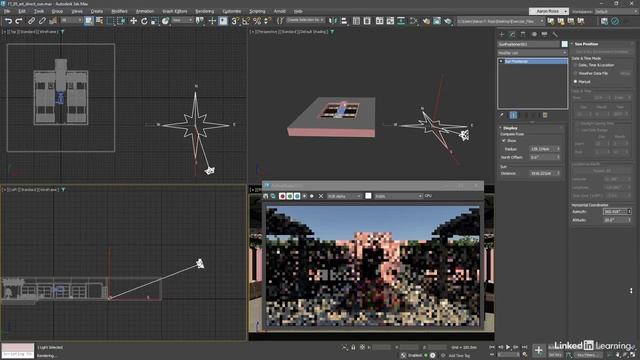The height and width of the screenshot is (360, 640).
Task: Open the Edit menu
Action: point(22,11)
